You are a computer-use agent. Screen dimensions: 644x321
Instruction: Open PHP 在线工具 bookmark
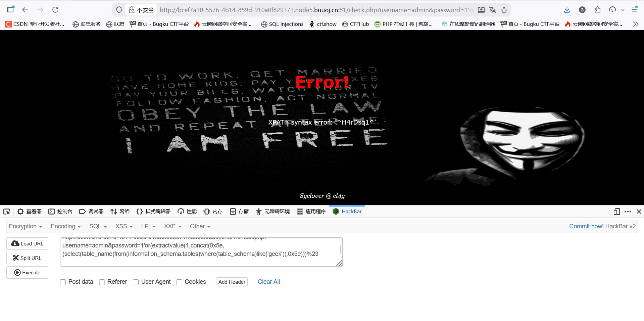404,24
